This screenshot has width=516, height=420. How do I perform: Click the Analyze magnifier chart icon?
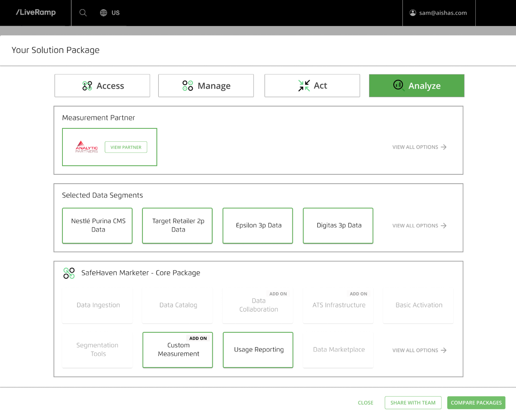pyautogui.click(x=398, y=85)
